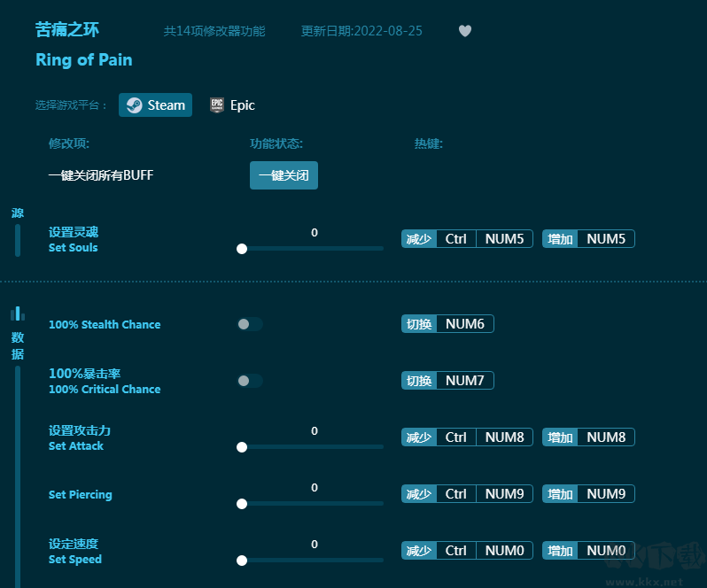Adjust the Set Souls slider handle
The width and height of the screenshot is (707, 588).
coord(242,249)
